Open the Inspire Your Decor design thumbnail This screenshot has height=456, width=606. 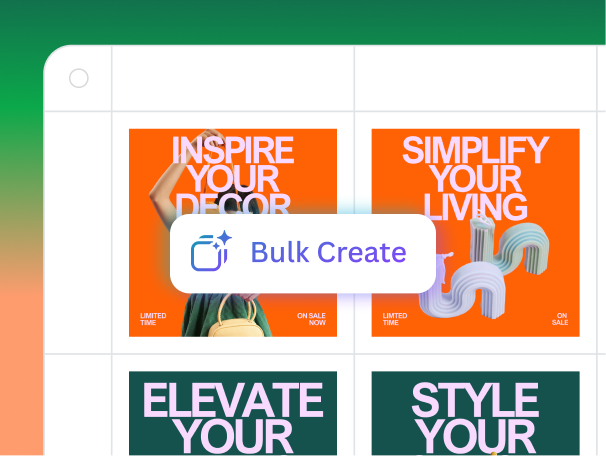[x=233, y=233]
